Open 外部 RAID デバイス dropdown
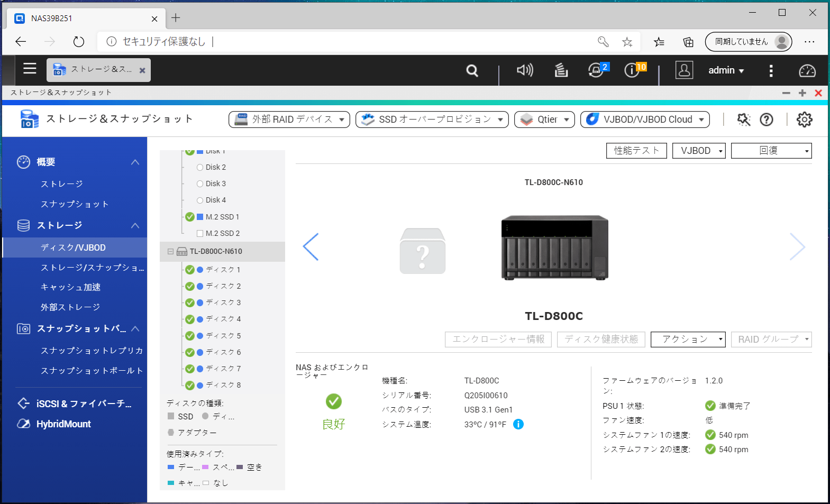The height and width of the screenshot is (504, 830). (289, 120)
